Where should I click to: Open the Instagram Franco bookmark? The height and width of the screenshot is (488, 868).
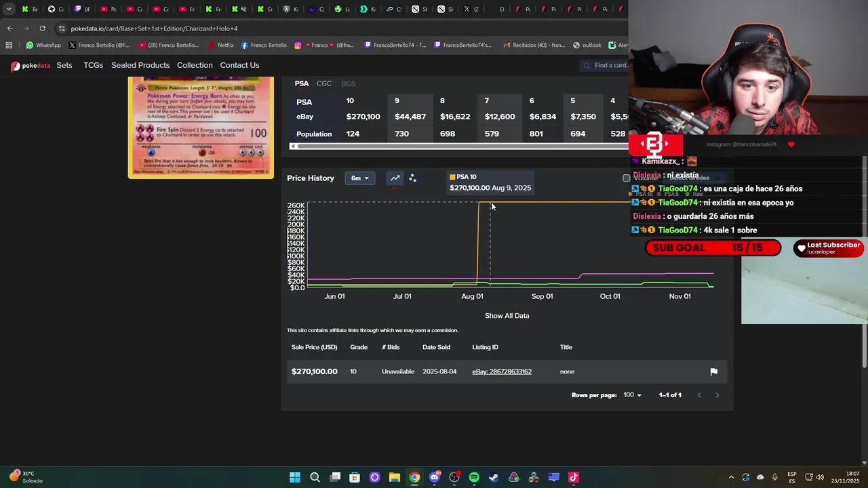(324, 45)
